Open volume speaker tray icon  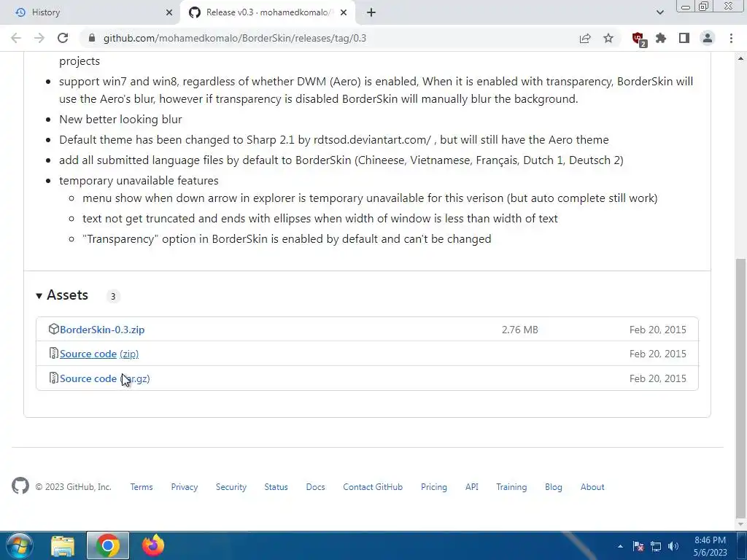(x=673, y=546)
